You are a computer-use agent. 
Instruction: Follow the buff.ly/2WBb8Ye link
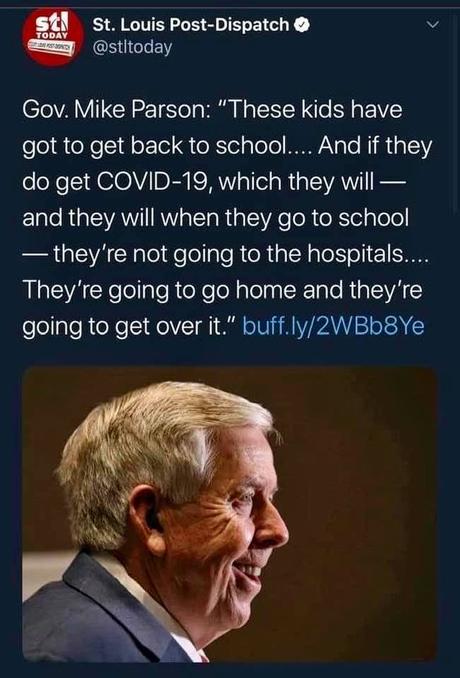tap(334, 326)
